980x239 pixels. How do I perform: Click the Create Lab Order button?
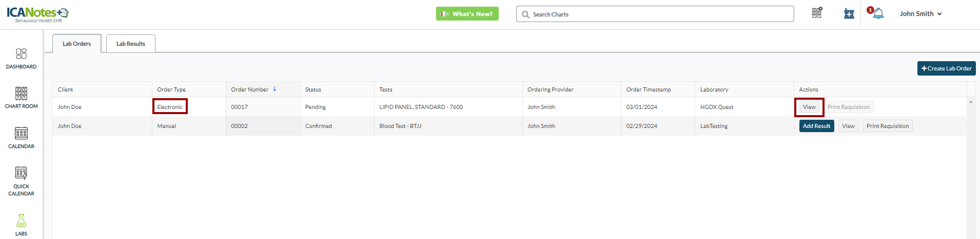[946, 68]
